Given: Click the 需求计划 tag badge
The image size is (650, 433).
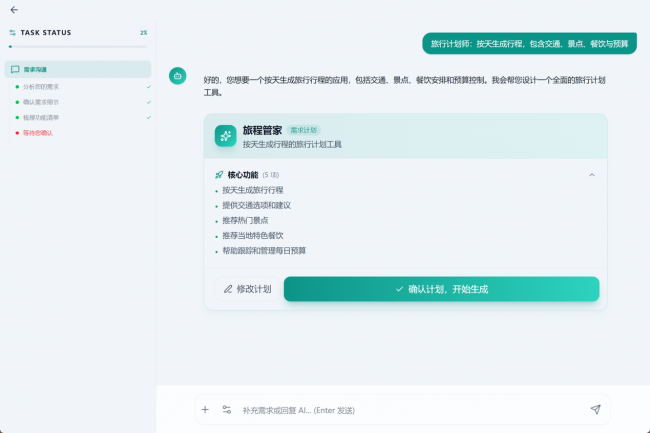Looking at the screenshot, I should click(303, 130).
